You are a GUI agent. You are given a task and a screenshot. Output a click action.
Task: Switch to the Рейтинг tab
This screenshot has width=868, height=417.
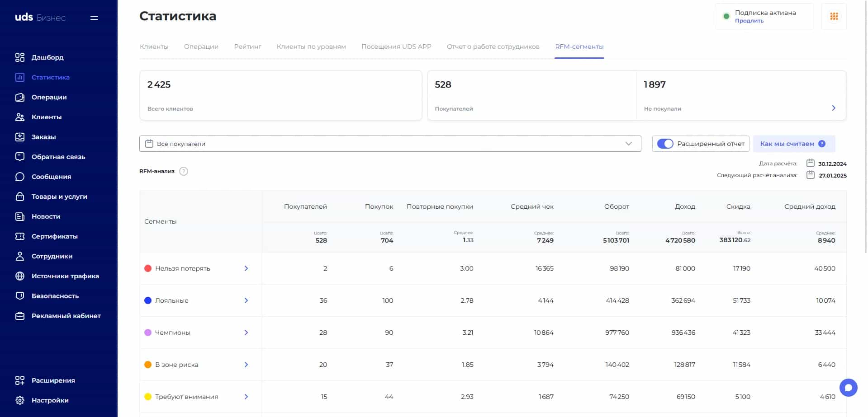[x=248, y=47]
